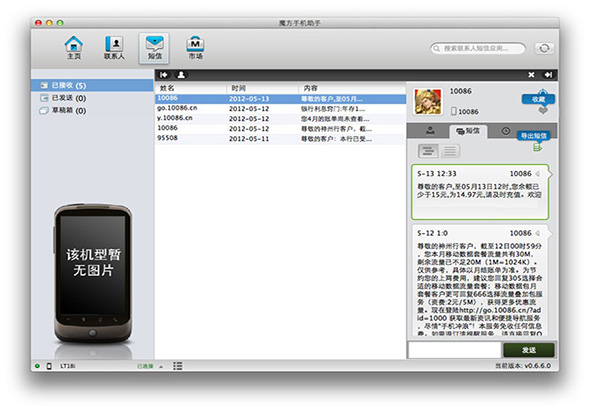Image resolution: width=590 pixels, height=411 pixels.
Task: Click the 已连接 connected status
Action: pyautogui.click(x=145, y=366)
